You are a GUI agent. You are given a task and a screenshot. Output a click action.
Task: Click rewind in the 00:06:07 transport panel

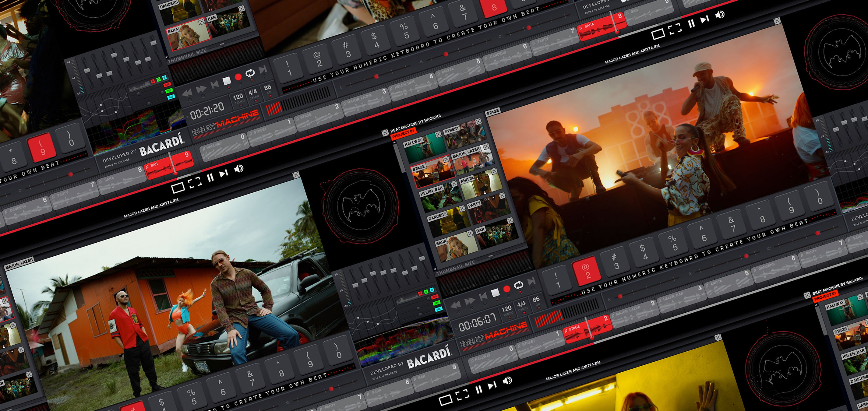click(456, 305)
